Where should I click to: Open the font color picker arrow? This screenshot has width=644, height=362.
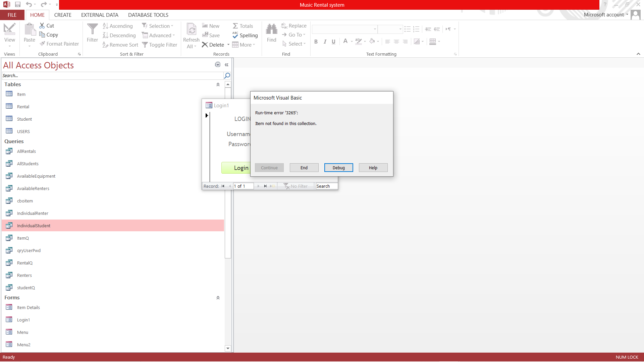click(352, 42)
